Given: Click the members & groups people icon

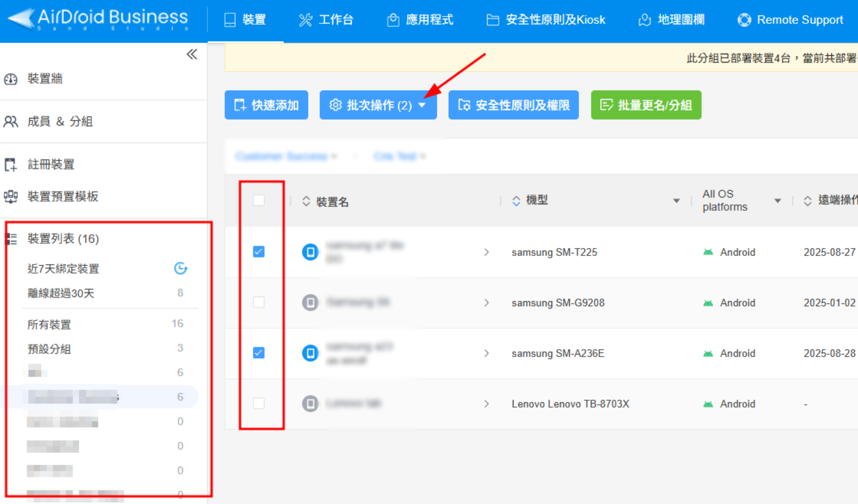Looking at the screenshot, I should coord(11,121).
